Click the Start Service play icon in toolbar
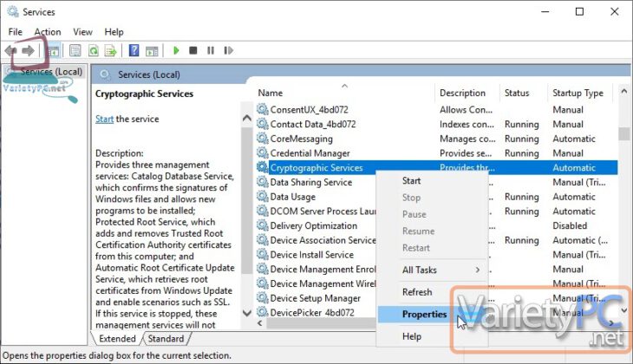633x364 pixels. 177,51
